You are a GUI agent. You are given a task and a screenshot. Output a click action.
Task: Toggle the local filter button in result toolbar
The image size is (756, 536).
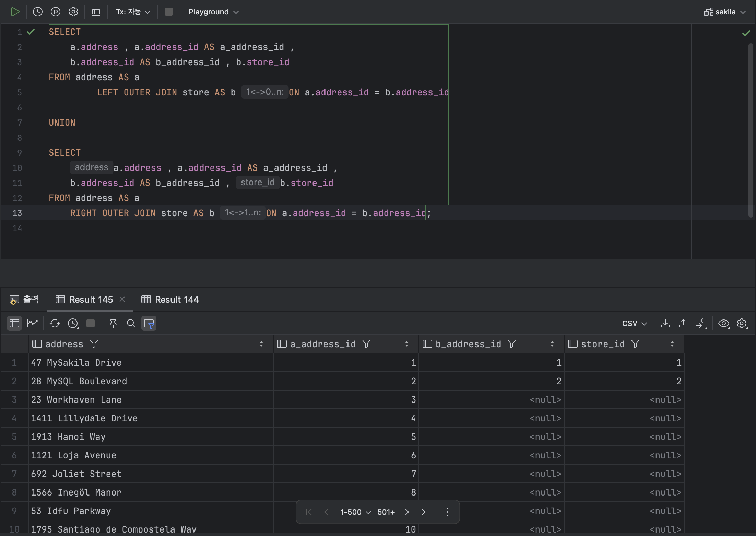tap(149, 323)
